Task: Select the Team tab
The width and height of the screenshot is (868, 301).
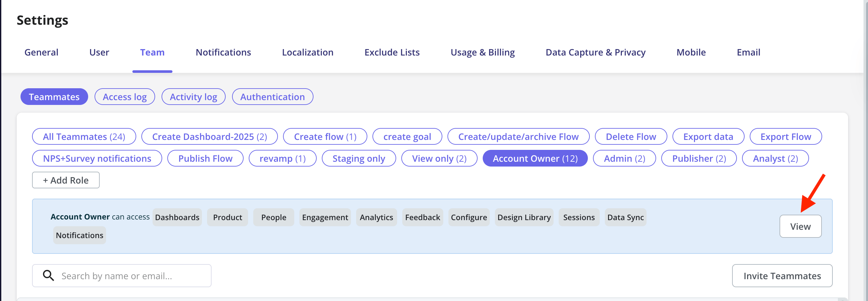Action: click(x=152, y=52)
